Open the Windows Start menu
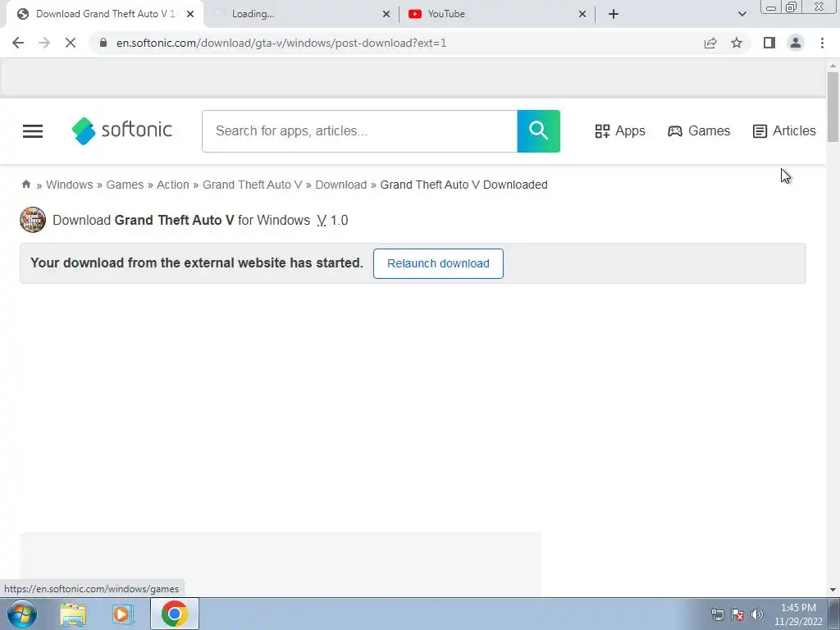 [22, 614]
